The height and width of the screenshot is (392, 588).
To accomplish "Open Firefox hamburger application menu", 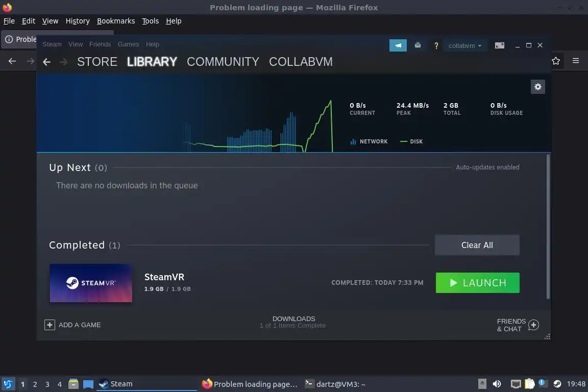I will coord(576,61).
